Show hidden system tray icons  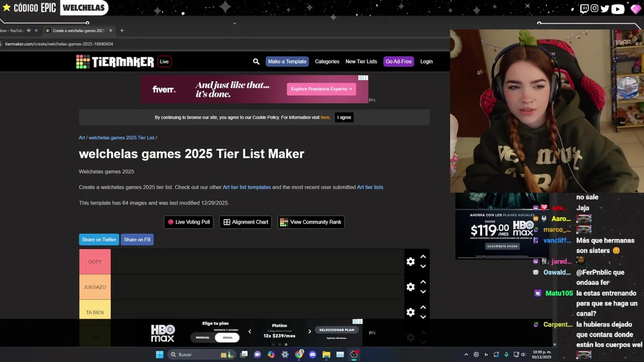(466, 354)
